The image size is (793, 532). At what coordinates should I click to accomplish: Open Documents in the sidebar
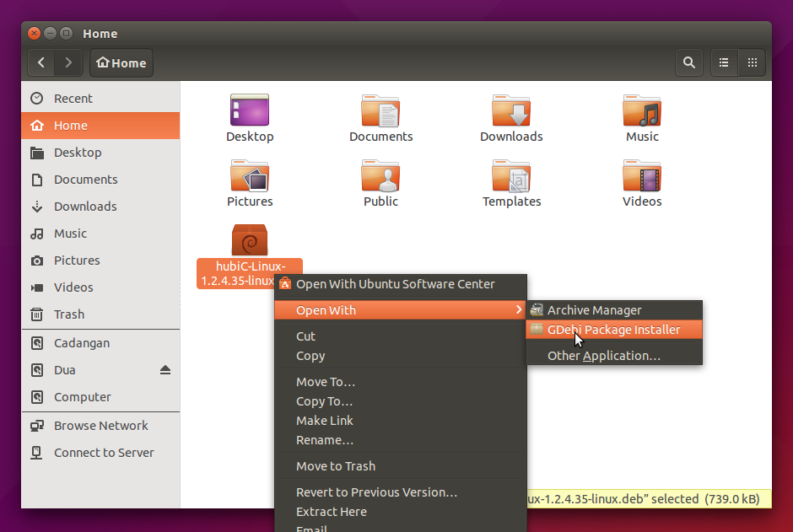[100, 180]
